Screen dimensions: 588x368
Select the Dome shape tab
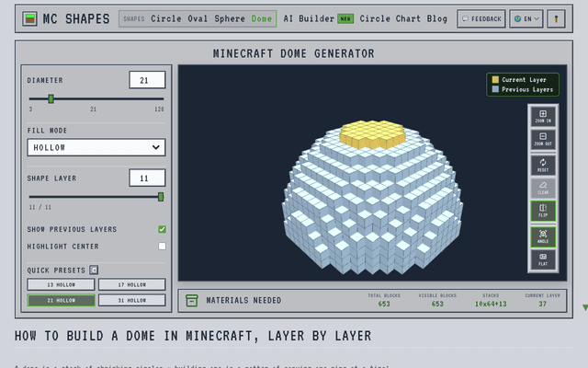coord(261,18)
